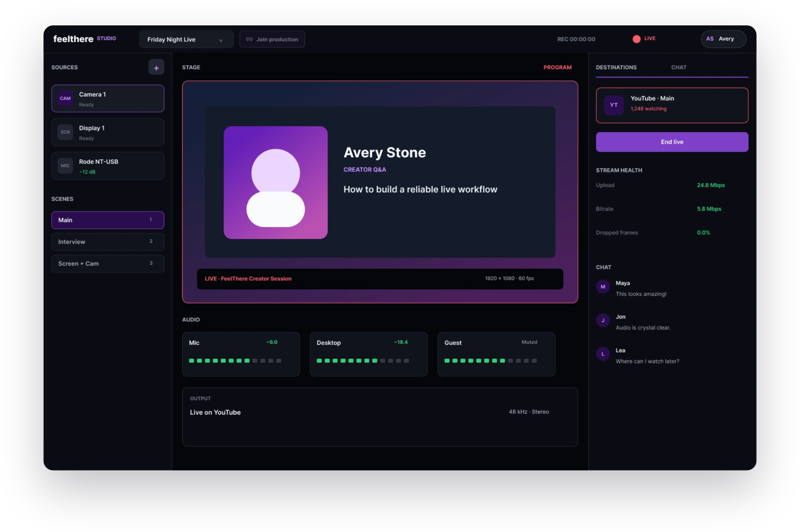Viewport: 800px width, 532px height.
Task: Click the AS initials in the profile pill
Action: click(710, 39)
